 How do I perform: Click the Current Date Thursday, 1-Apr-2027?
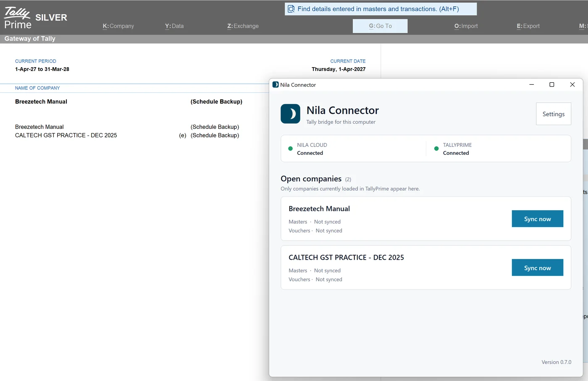(339, 69)
